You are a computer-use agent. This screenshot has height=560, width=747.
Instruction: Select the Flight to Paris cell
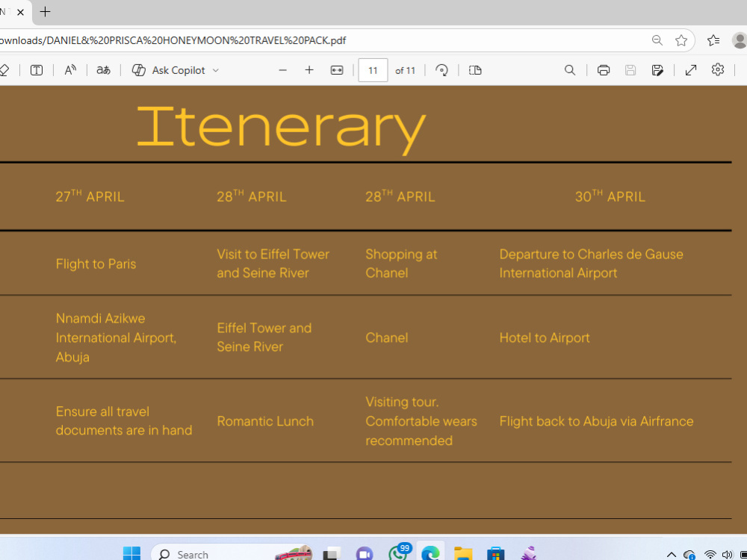(96, 264)
